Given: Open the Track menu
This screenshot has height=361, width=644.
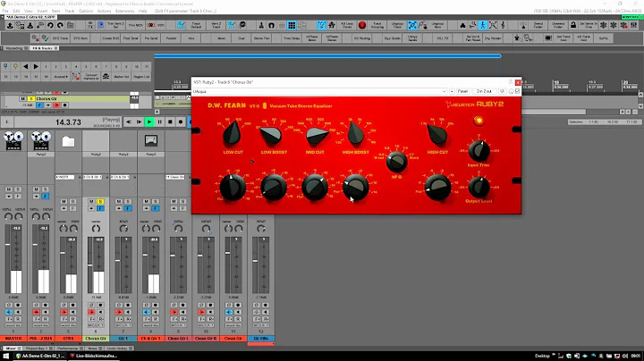Looking at the screenshot, I should pos(69,11).
